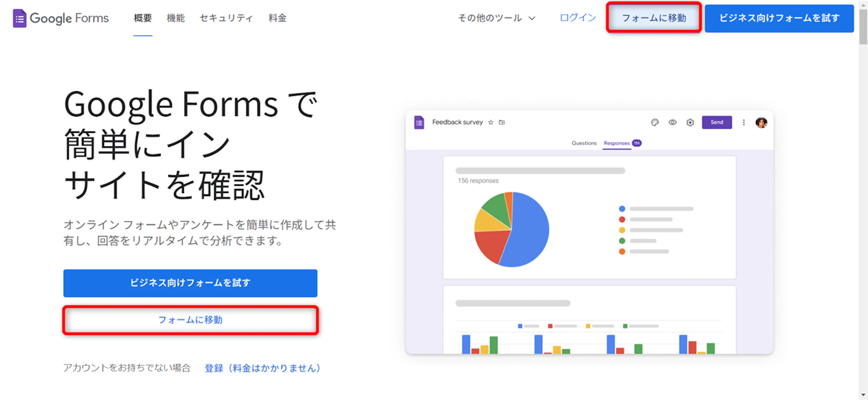Open the settings gear icon in preview
The height and width of the screenshot is (400, 868).
point(690,123)
